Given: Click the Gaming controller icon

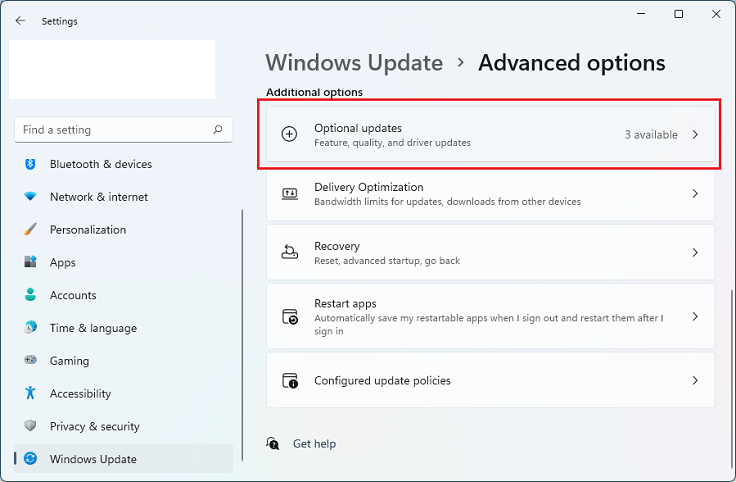Looking at the screenshot, I should pos(30,360).
